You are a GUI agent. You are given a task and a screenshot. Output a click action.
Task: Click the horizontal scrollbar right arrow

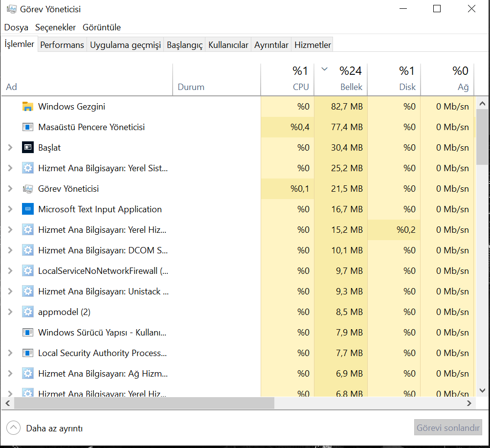469,403
